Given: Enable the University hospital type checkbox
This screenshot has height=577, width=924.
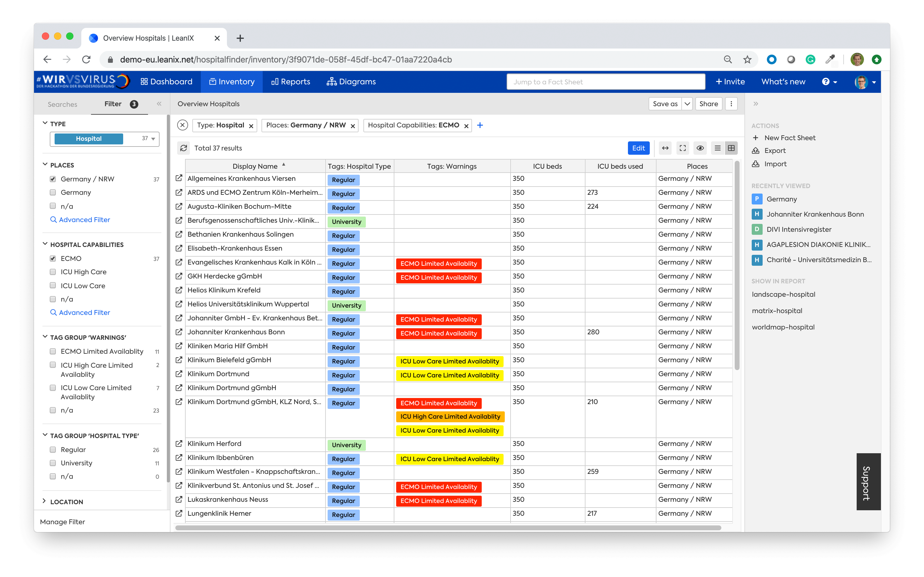Looking at the screenshot, I should (x=53, y=463).
